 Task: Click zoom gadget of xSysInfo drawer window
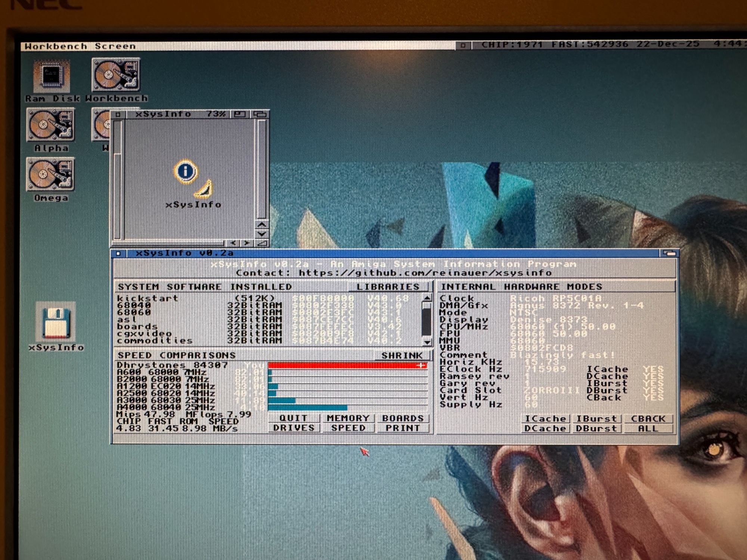click(240, 114)
